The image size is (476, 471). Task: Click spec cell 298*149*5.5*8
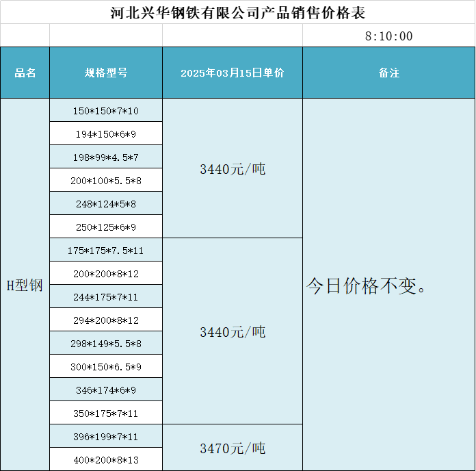coord(106,343)
